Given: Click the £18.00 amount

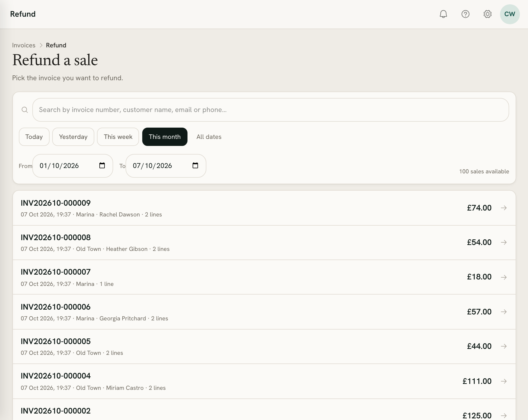Looking at the screenshot, I should point(479,277).
